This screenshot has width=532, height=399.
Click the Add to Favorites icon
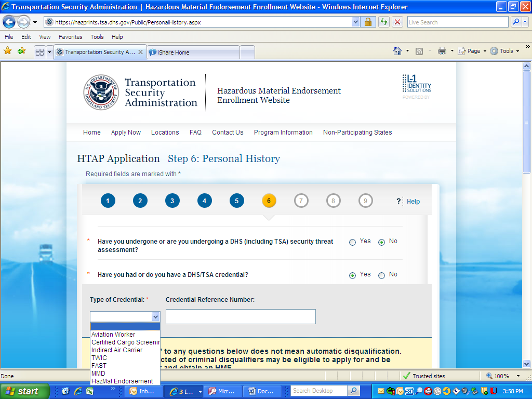click(x=22, y=51)
